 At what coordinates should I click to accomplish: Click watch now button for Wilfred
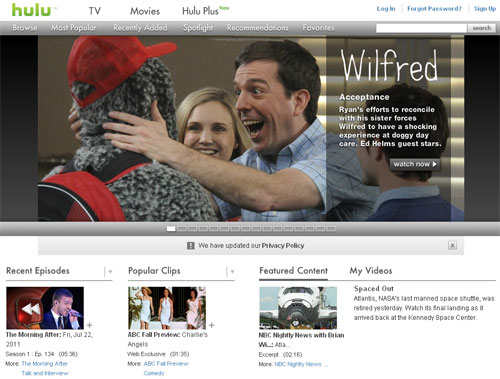[415, 164]
